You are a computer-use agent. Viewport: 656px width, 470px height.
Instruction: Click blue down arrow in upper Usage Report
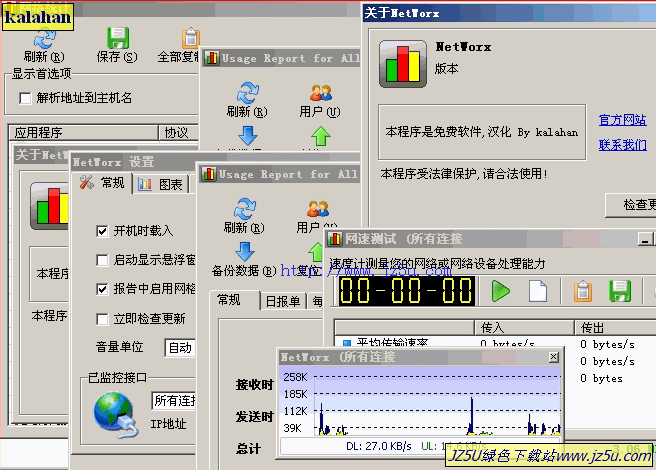(x=248, y=136)
